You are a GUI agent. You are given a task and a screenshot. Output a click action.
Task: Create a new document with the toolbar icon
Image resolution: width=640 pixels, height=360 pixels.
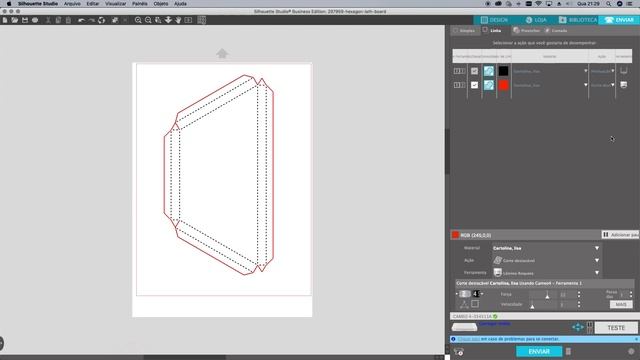pyautogui.click(x=5, y=20)
